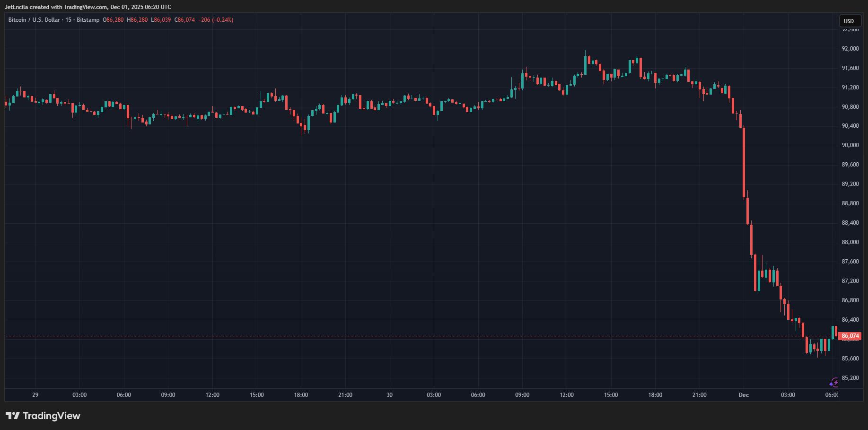Click the close value C86,074 in legend

coord(184,20)
